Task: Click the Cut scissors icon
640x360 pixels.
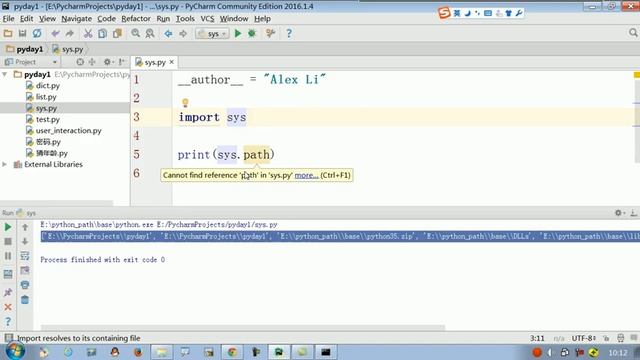Action: tap(88, 33)
